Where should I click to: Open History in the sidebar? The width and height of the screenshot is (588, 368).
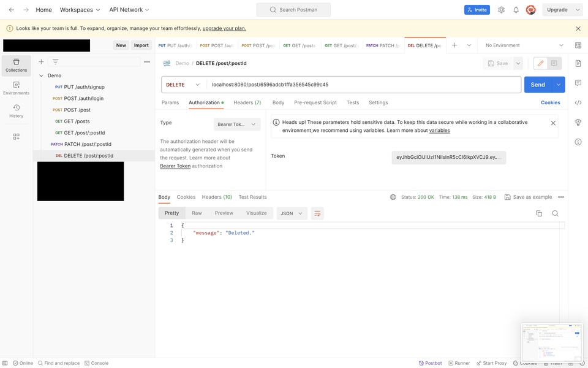point(16,111)
